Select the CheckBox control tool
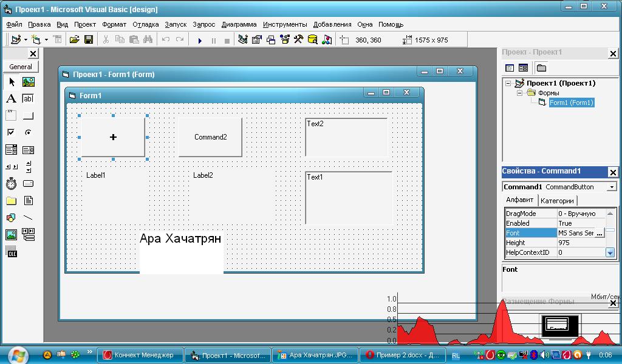The image size is (622, 364). 12,133
